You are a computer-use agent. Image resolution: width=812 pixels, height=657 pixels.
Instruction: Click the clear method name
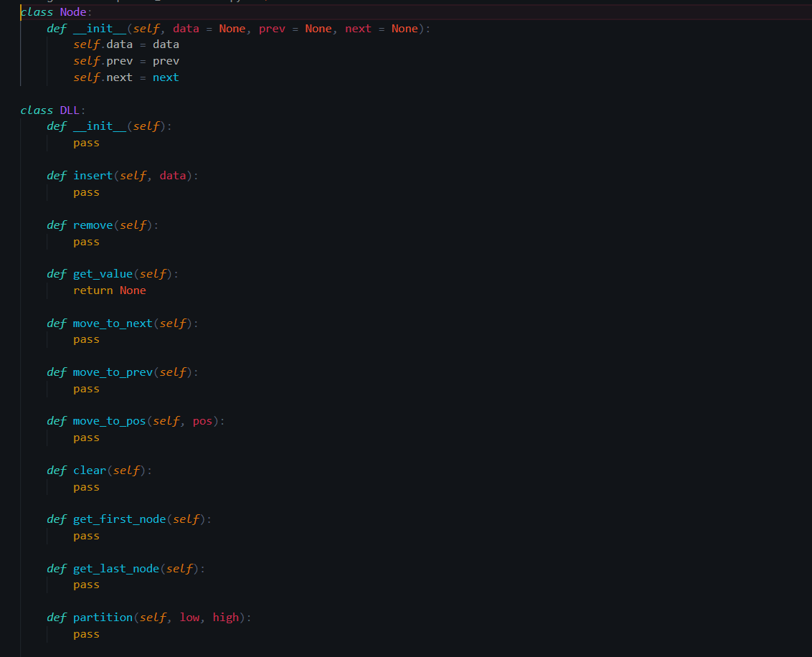click(x=89, y=470)
